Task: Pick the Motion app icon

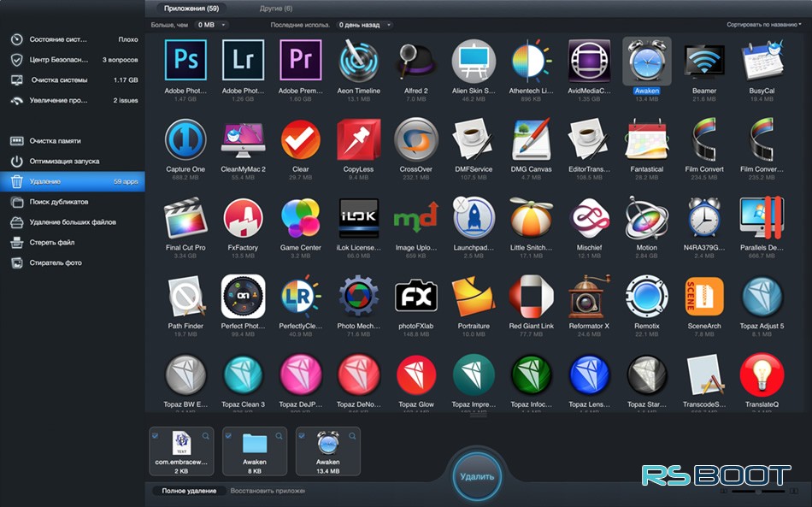Action: [646, 218]
